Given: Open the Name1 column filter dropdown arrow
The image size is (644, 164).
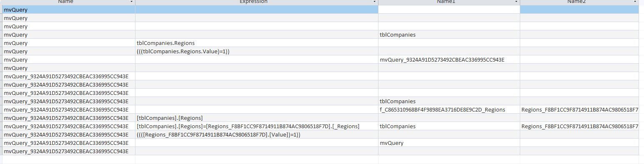Looking at the screenshot, I should tap(516, 2).
